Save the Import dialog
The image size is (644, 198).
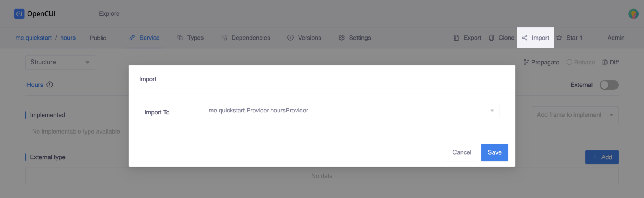(495, 152)
